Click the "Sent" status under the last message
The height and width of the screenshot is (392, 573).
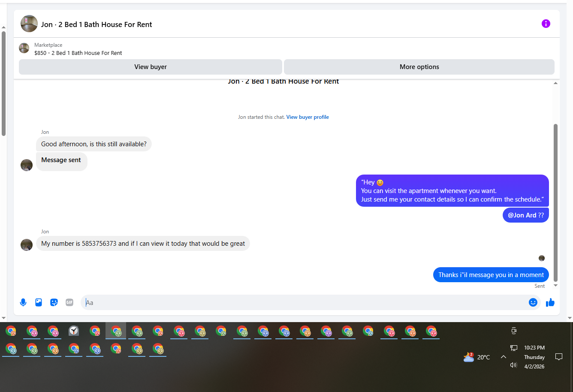coord(540,286)
